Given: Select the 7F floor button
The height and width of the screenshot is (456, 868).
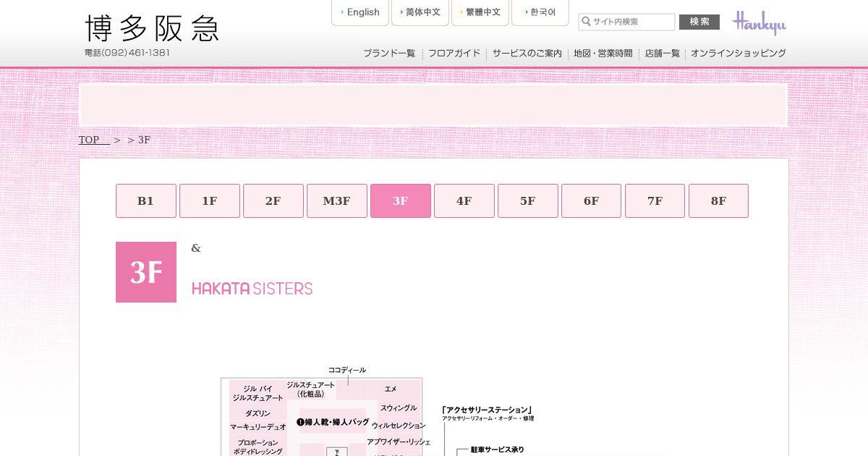Looking at the screenshot, I should [655, 201].
